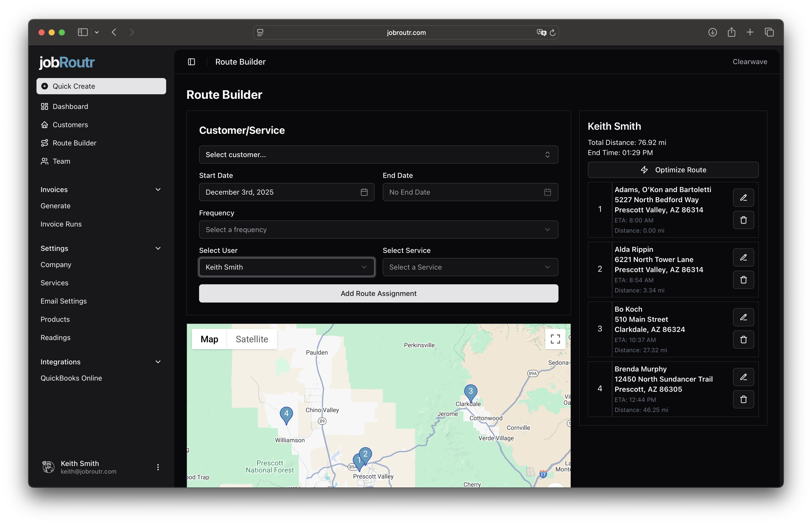
Task: Click the Safari address bar showing jobroutr.com
Action: coord(406,33)
